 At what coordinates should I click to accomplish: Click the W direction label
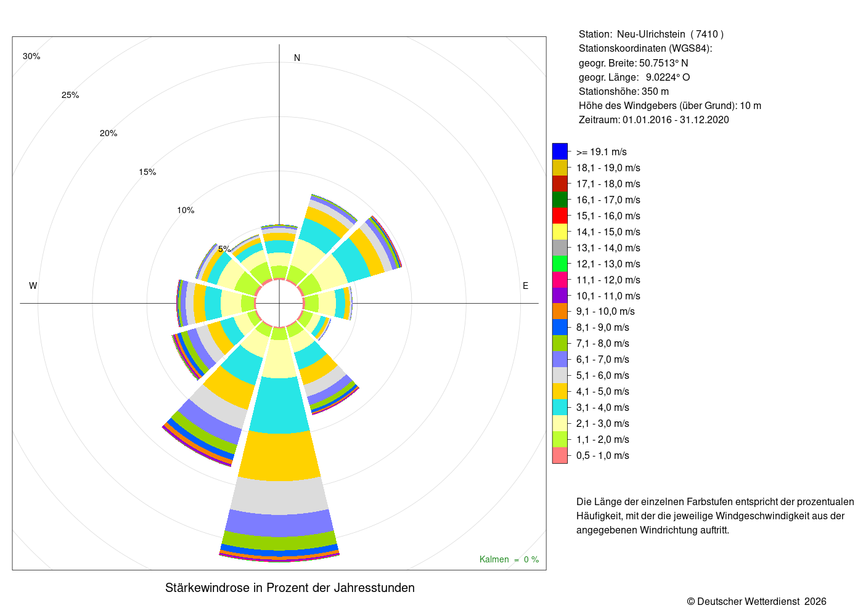pyautogui.click(x=33, y=286)
